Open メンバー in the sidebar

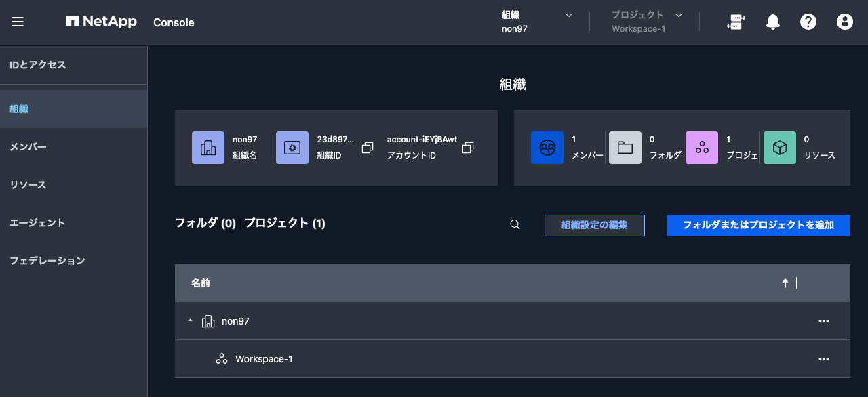click(x=73, y=147)
